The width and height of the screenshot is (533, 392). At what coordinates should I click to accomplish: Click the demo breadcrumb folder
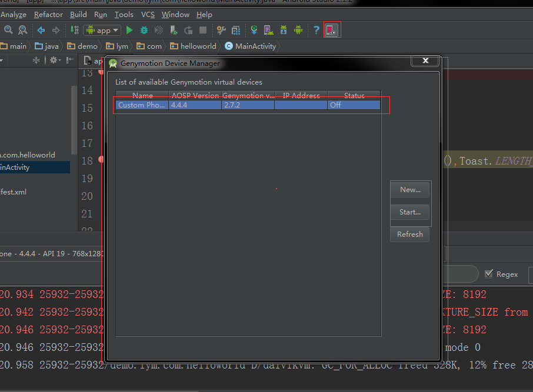point(82,46)
